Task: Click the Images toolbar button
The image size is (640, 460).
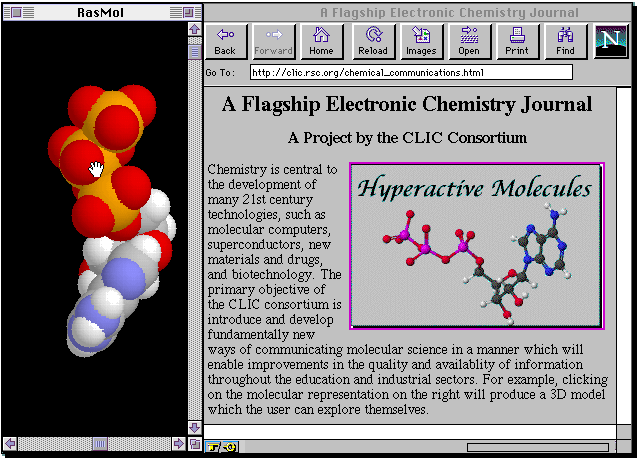Action: click(x=421, y=41)
